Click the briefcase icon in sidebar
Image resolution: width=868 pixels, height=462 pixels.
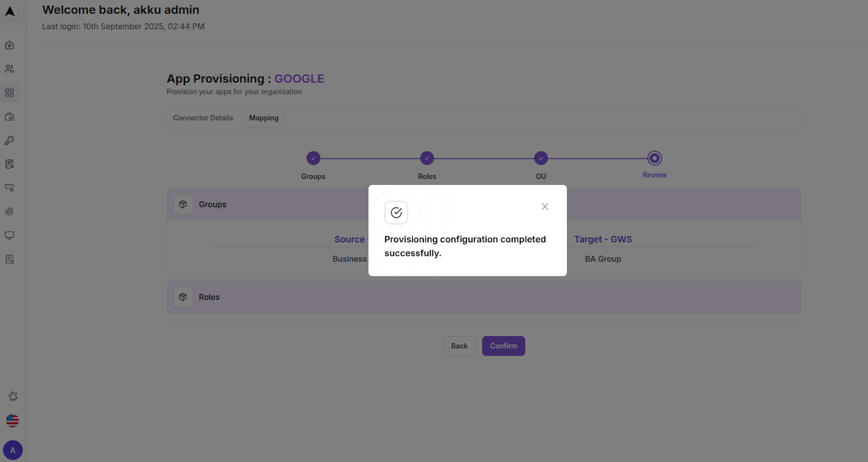point(9,117)
